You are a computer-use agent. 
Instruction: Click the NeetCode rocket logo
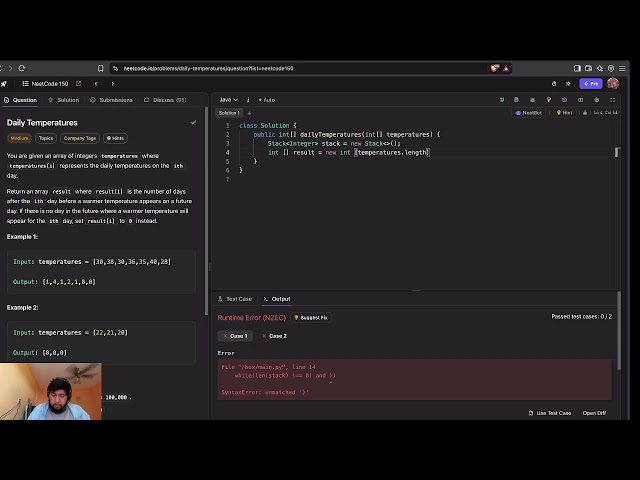click(4, 84)
